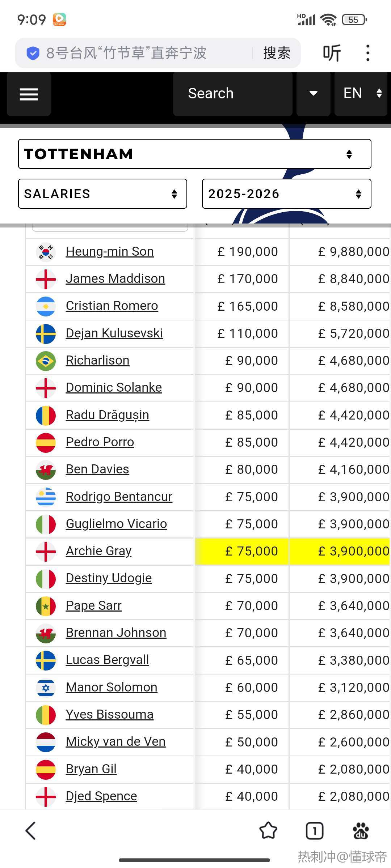
Task: Open the hamburger menu
Action: tap(29, 94)
